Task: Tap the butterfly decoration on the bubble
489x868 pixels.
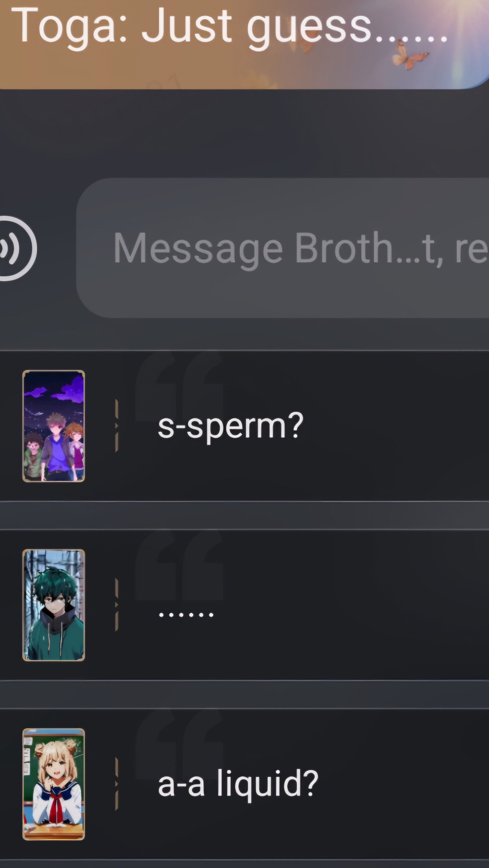Action: point(410,56)
